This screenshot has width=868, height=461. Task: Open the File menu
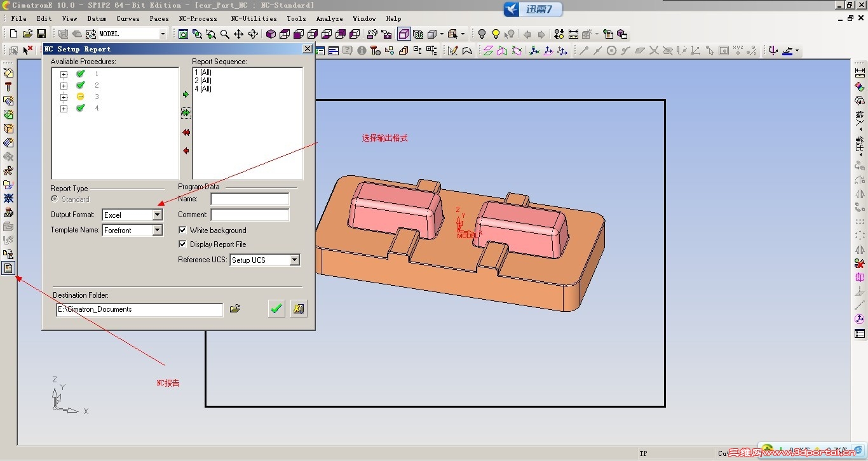pyautogui.click(x=18, y=18)
